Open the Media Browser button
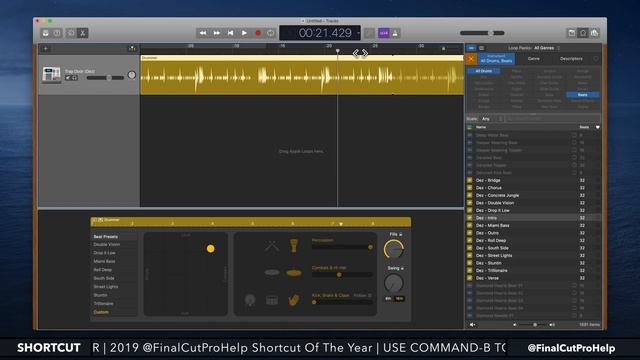640x360 pixels. tap(594, 33)
